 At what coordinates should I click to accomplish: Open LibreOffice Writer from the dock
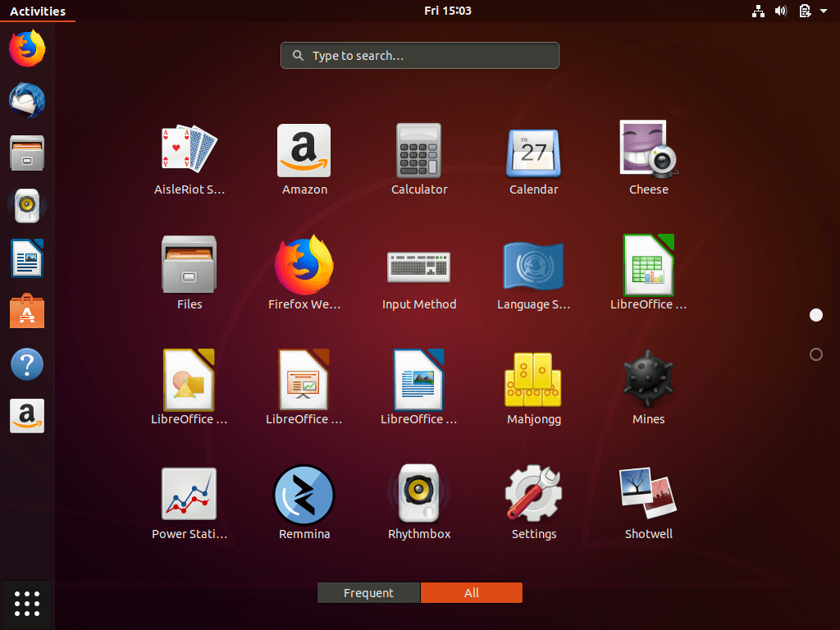(27, 258)
